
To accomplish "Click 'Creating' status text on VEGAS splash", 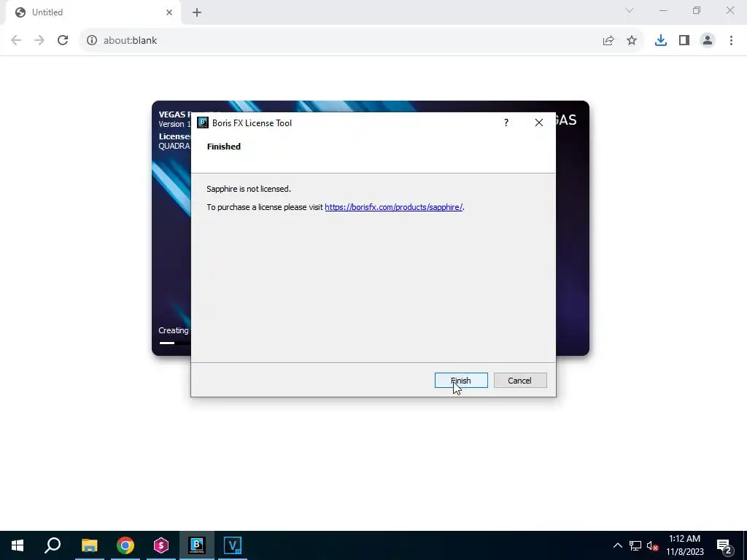I will coord(174,330).
